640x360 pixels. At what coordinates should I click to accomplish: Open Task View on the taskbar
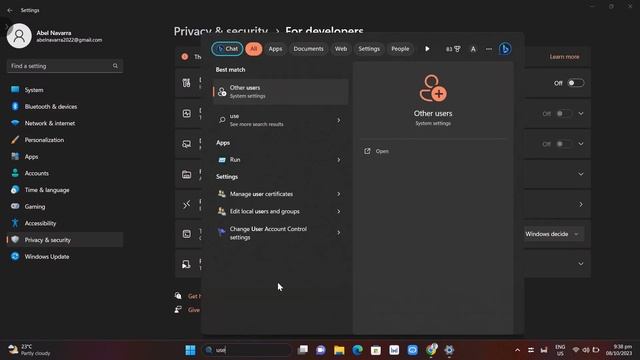(x=302, y=350)
